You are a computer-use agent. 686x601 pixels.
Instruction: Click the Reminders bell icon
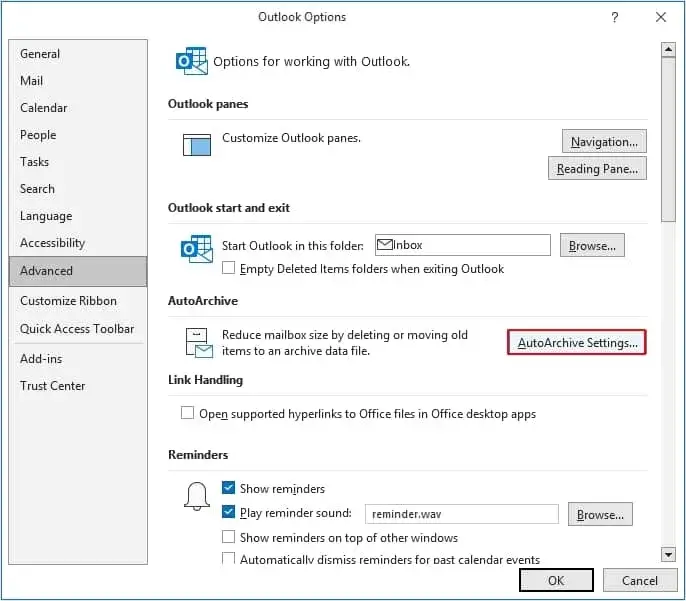197,496
